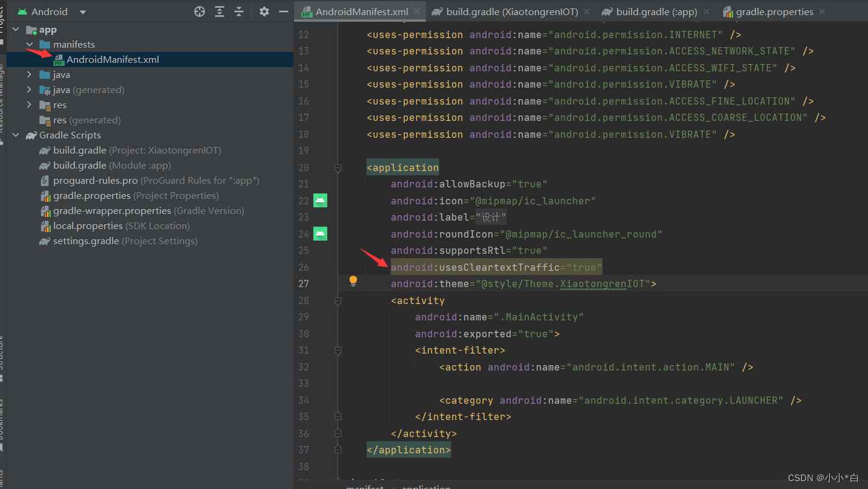Click the java folder icon
Viewport: 868px width, 489px height.
(x=45, y=75)
